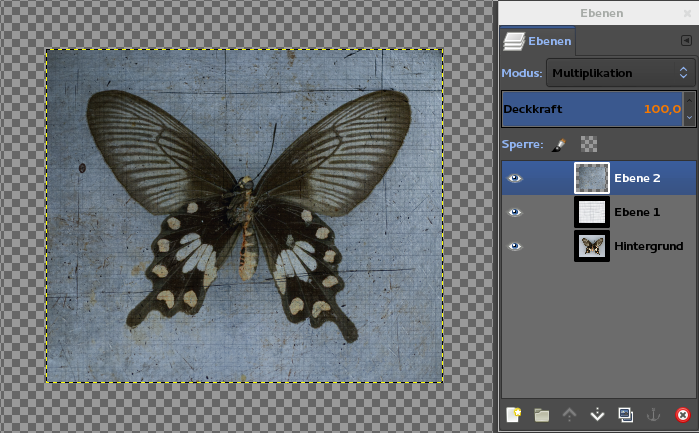
Task: Lower the selected layer
Action: coord(598,415)
